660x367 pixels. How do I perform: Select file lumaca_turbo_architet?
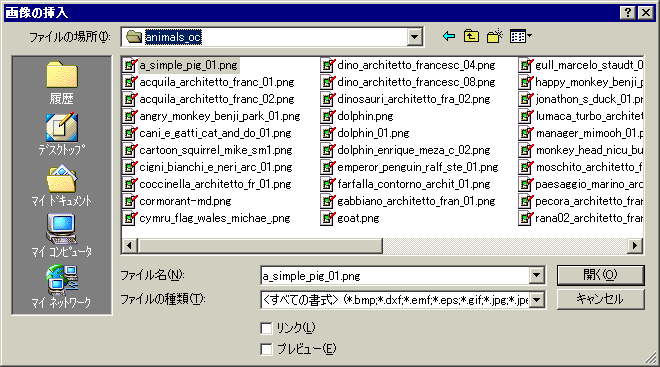coord(589,116)
